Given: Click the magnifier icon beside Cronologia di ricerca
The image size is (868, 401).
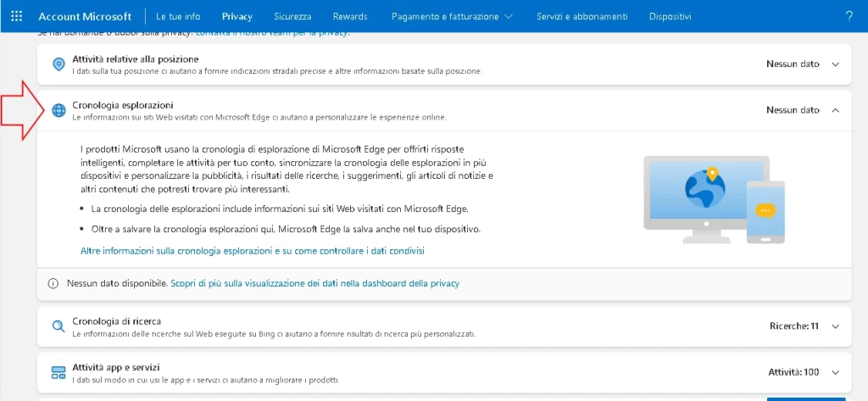Looking at the screenshot, I should pyautogui.click(x=58, y=326).
